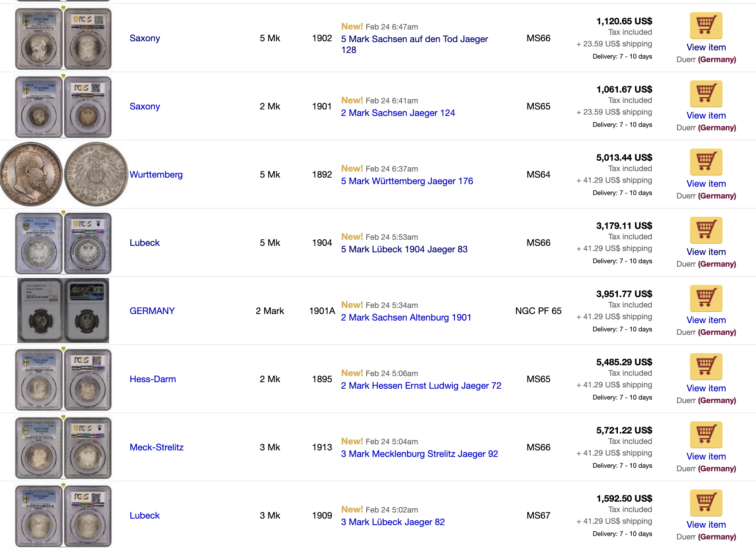The width and height of the screenshot is (756, 549).
Task: Open the Meck-Strelitz category link
Action: click(156, 447)
